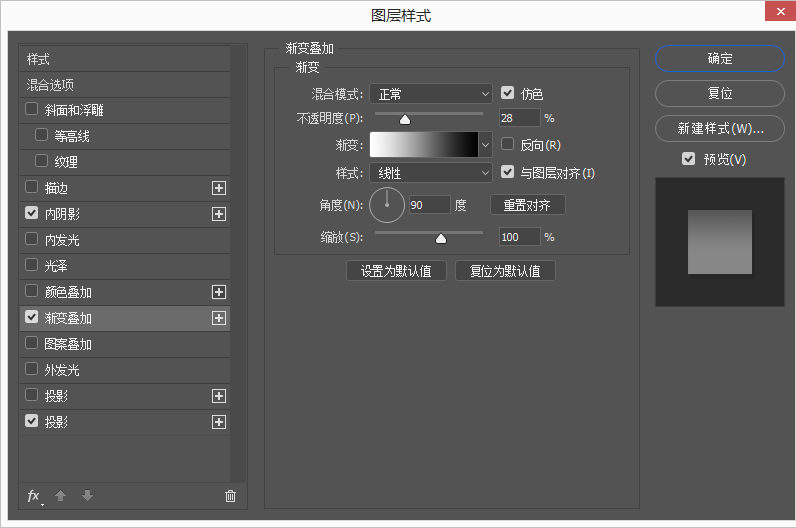This screenshot has width=796, height=528.
Task: Enable 内发光 checkbox
Action: tap(31, 239)
